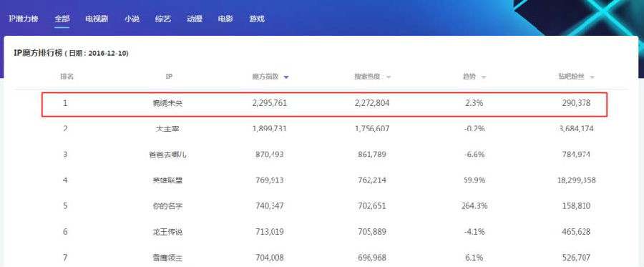Click the 2,295,761 index value
Screen dimensions: 644x267
[270, 103]
